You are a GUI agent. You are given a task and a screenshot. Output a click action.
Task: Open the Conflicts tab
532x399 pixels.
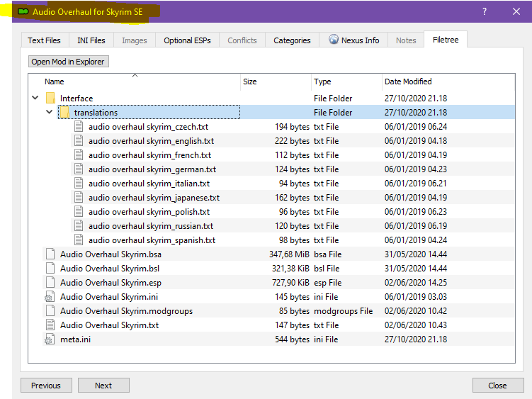tap(242, 40)
